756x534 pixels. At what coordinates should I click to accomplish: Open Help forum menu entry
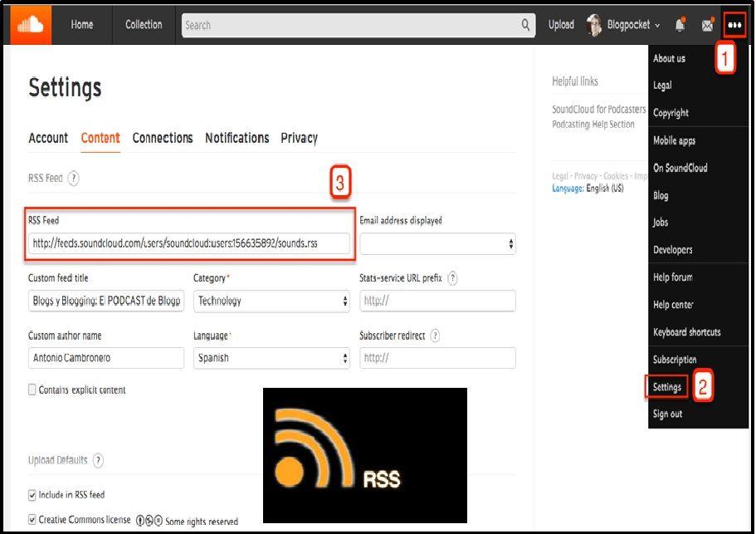pos(672,277)
